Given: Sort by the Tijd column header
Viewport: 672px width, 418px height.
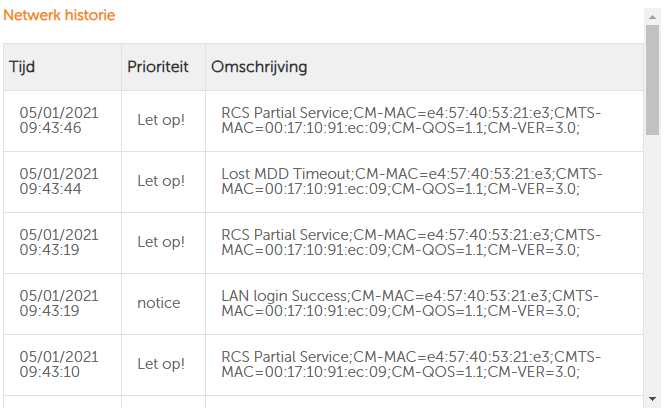Looking at the screenshot, I should 23,67.
